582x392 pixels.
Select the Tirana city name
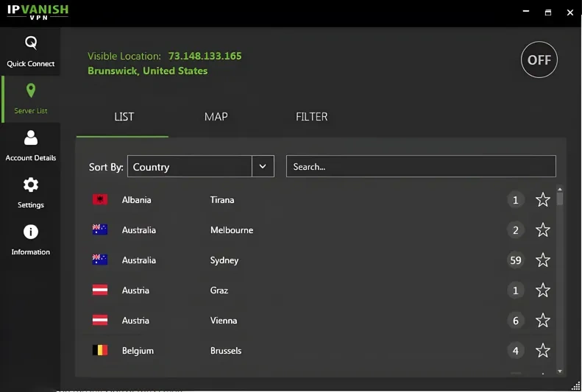(x=222, y=200)
